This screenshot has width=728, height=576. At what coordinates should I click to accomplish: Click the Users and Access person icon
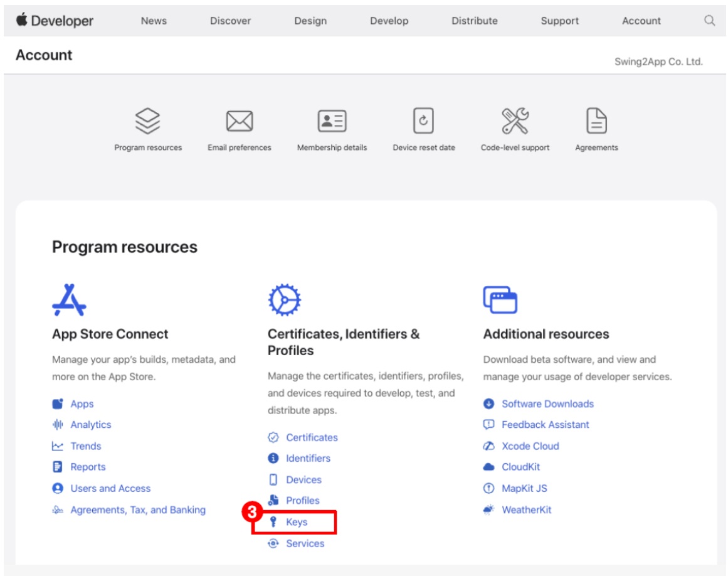click(58, 488)
